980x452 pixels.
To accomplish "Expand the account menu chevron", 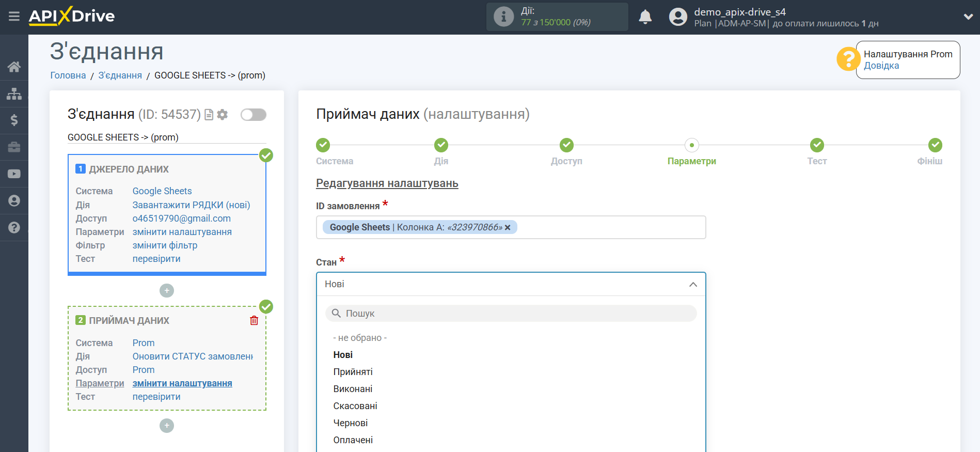I will 968,17.
